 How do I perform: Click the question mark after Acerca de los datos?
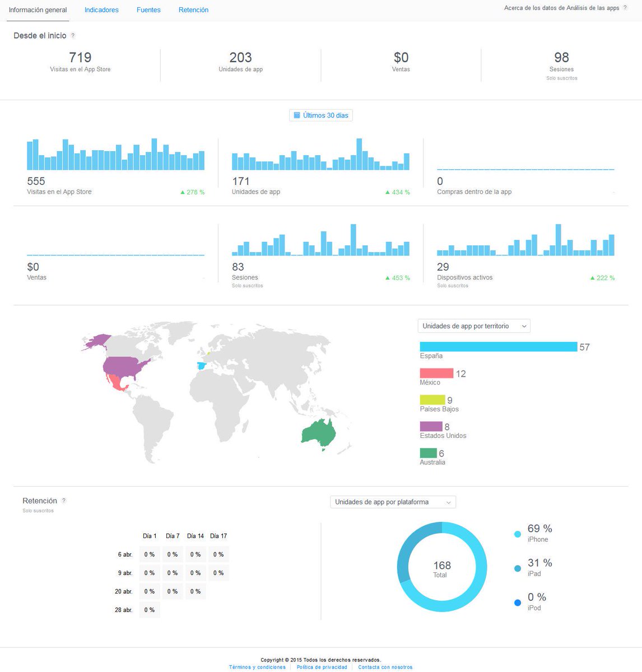pyautogui.click(x=626, y=8)
